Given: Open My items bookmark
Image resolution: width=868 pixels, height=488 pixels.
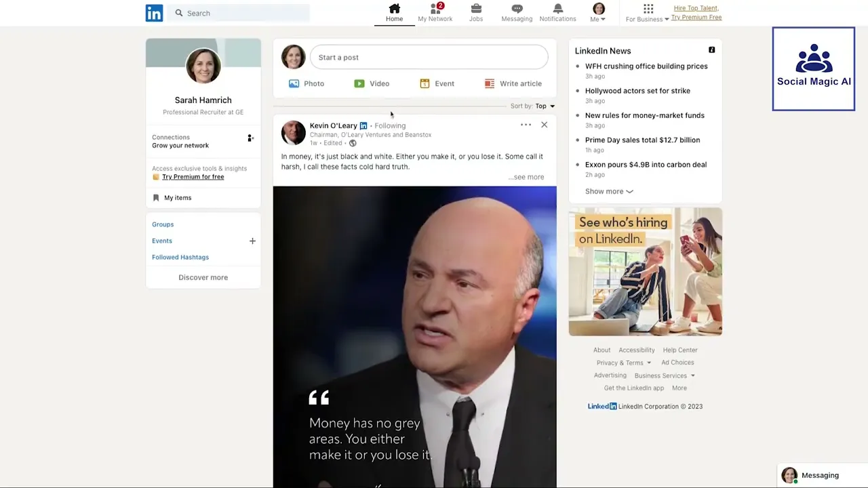Looking at the screenshot, I should (172, 198).
